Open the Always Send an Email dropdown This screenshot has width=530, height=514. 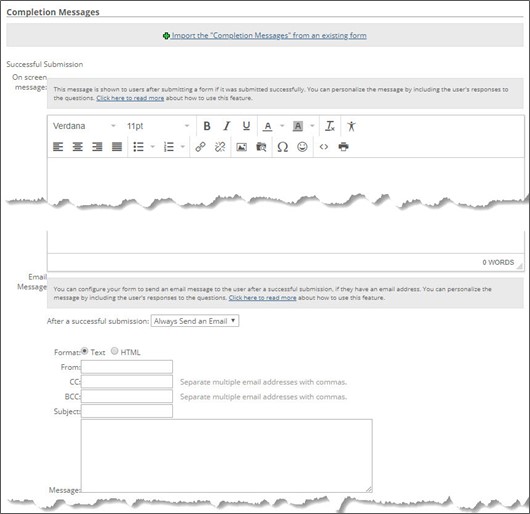(x=195, y=321)
